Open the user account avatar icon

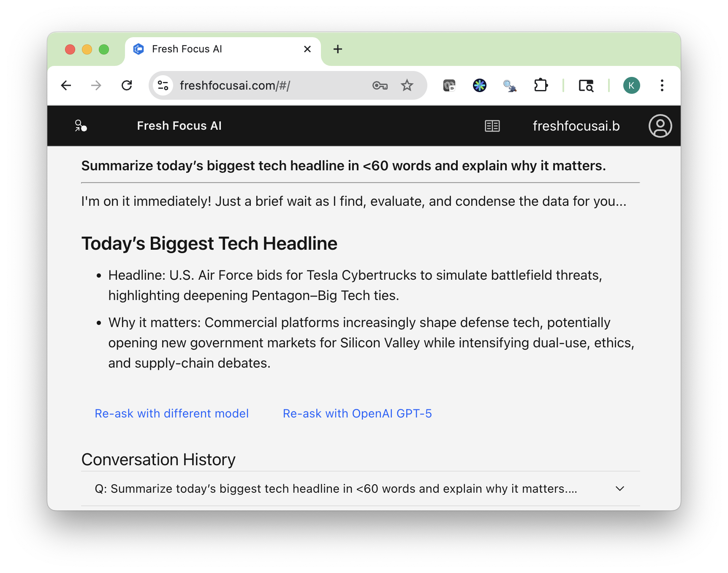(x=660, y=126)
